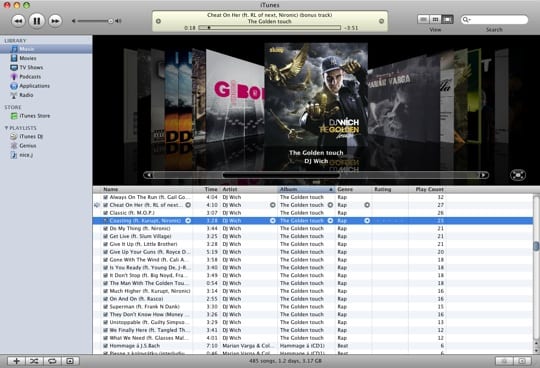Click the max volume speaker icon
This screenshot has width=540, height=368.
click(x=118, y=21)
